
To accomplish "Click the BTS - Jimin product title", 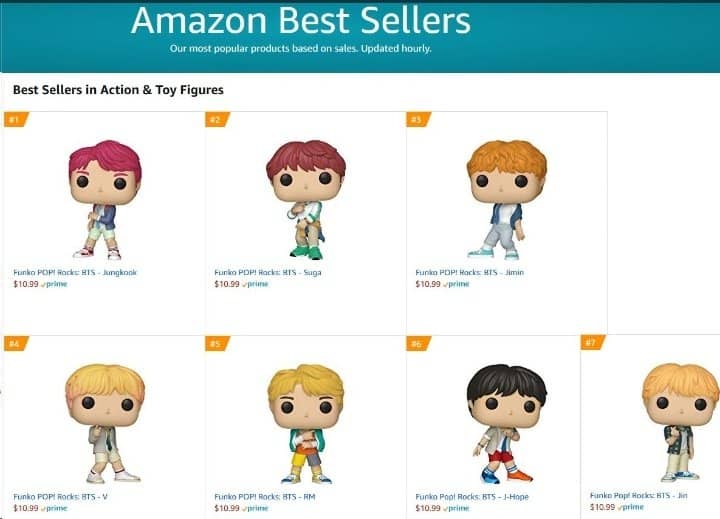I will pos(469,272).
